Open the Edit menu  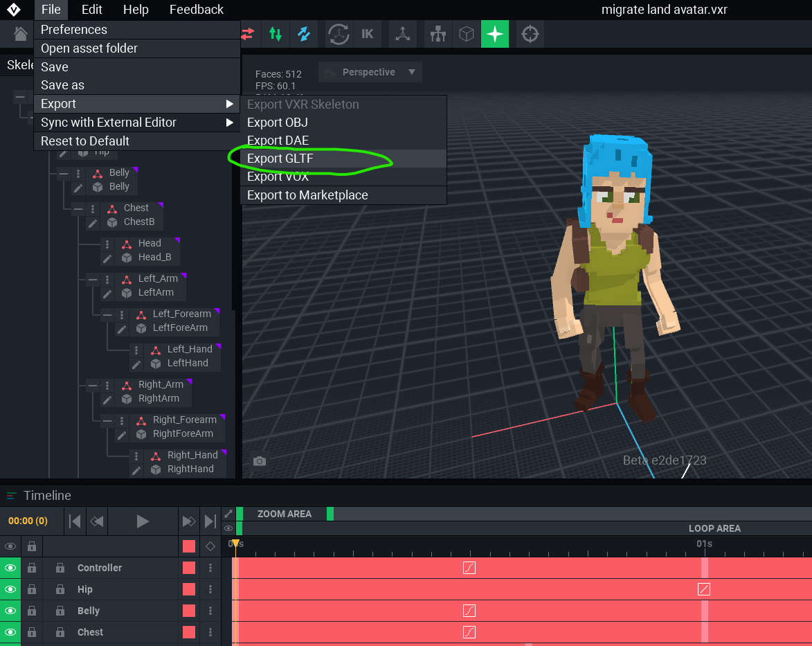pyautogui.click(x=91, y=10)
